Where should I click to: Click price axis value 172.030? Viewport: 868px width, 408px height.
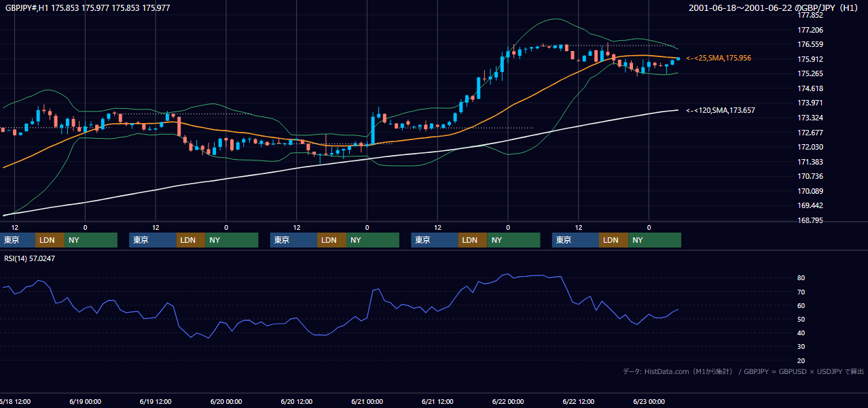point(810,148)
